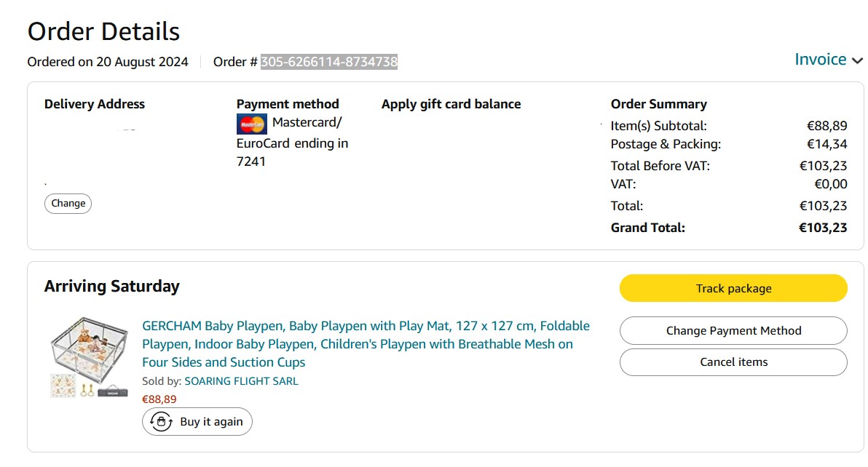Click the Postage & Packing line
Viewport: 868px width, 467px height.
(666, 144)
